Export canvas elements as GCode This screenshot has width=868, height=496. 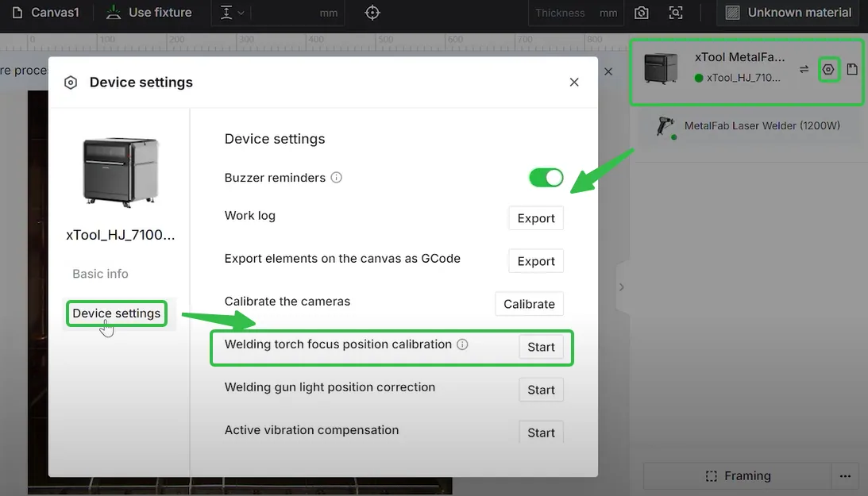pyautogui.click(x=536, y=261)
